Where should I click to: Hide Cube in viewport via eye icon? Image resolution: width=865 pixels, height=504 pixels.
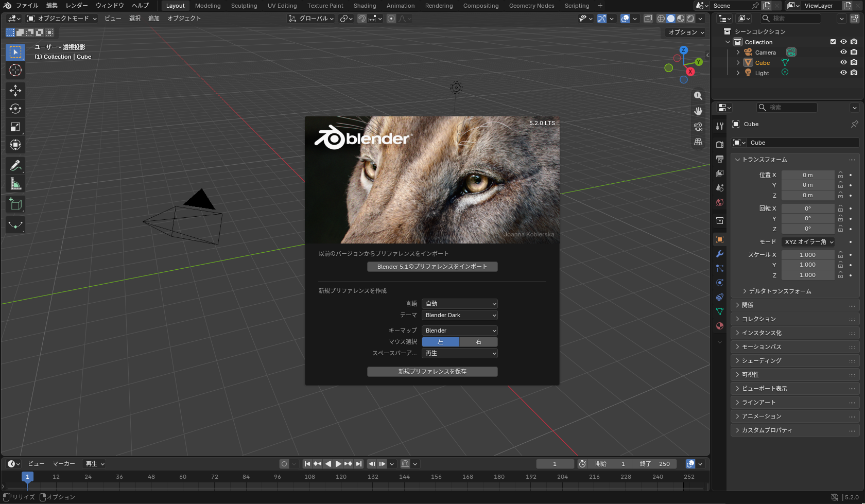843,62
